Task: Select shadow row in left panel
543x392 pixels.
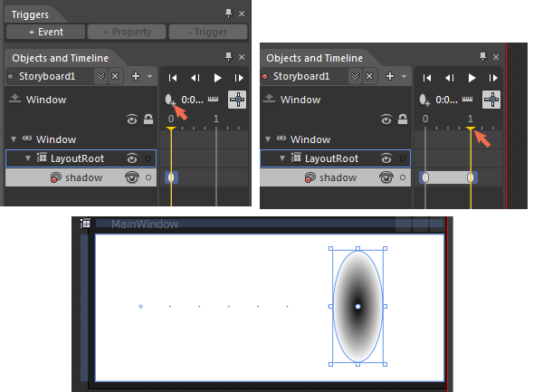Action: pos(81,177)
